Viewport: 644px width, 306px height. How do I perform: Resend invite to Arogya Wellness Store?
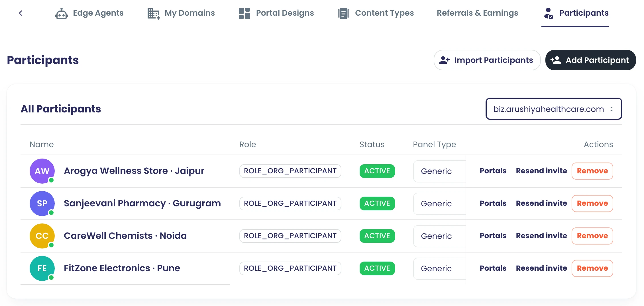(541, 171)
